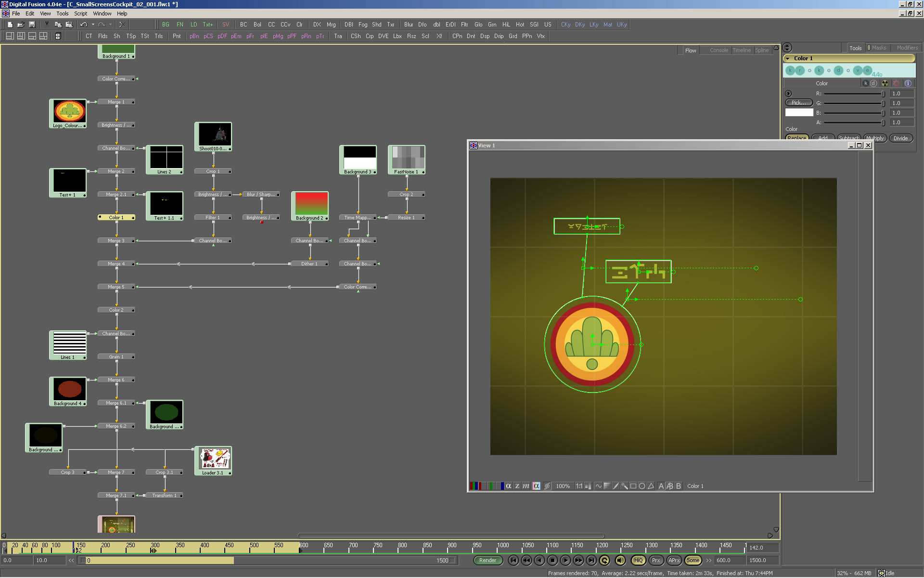Image resolution: width=924 pixels, height=578 pixels.
Task: Click the redo history dropdown arrow
Action: point(110,25)
